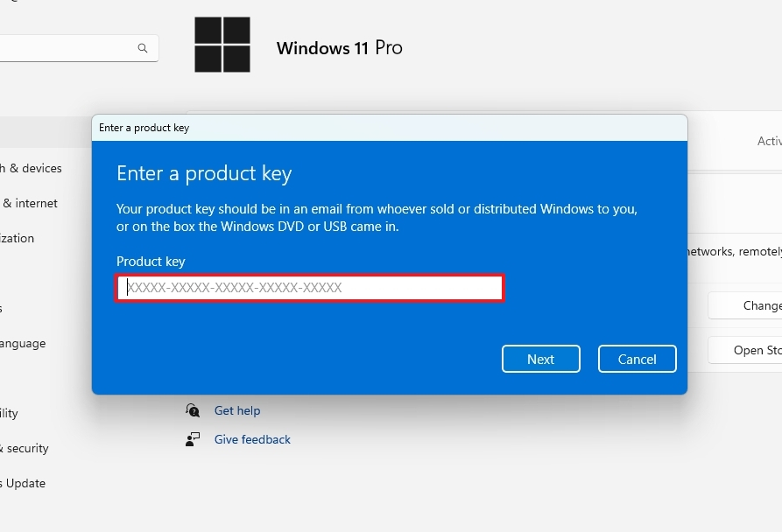This screenshot has width=782, height=532.
Task: Click the Enter a product key dialog title bar
Action: click(385, 128)
